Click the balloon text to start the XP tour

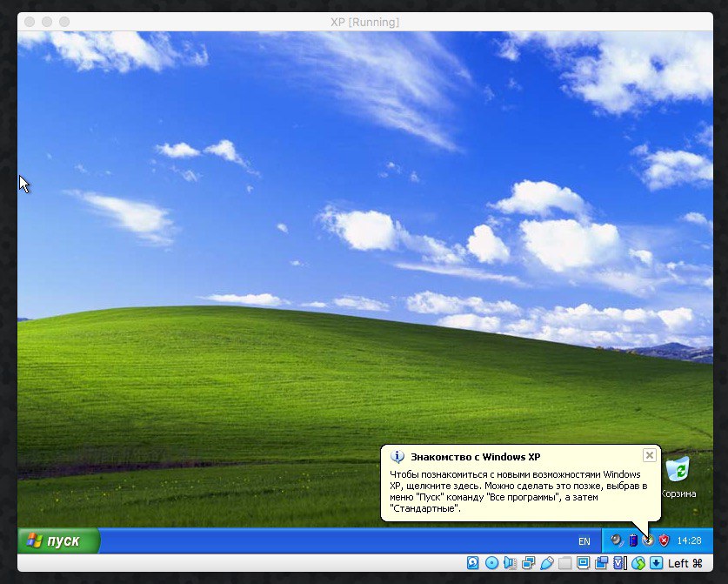(518, 492)
